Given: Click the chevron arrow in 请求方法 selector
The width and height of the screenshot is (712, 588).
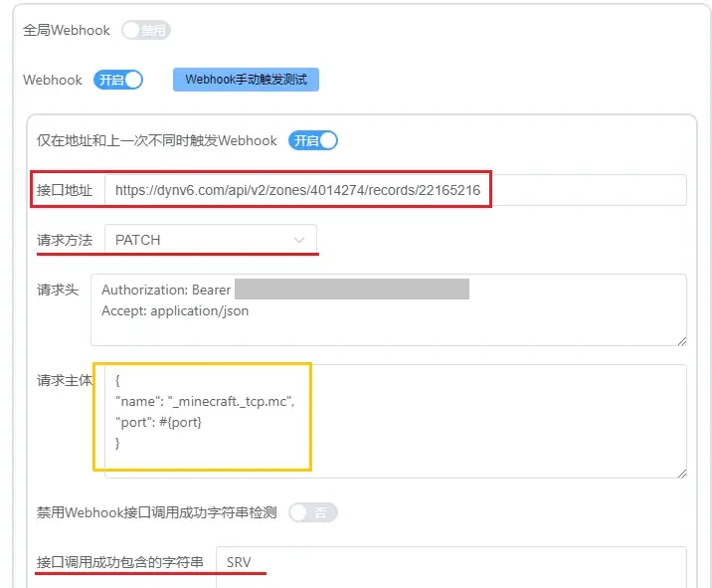Looking at the screenshot, I should point(299,240).
